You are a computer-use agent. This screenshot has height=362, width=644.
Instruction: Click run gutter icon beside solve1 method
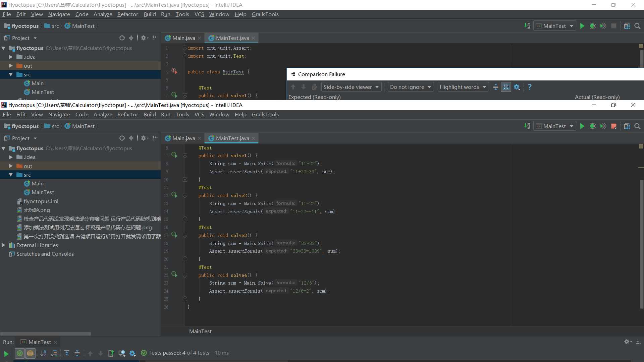174,155
